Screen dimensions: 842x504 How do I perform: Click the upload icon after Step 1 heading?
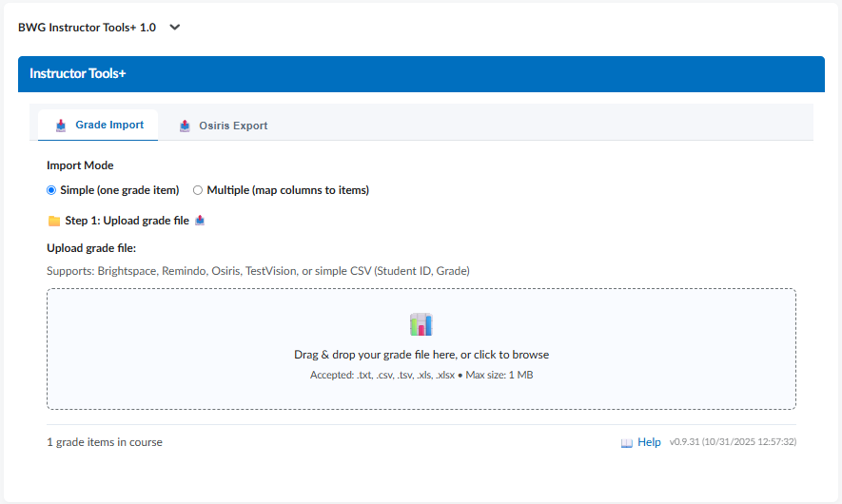(x=200, y=221)
